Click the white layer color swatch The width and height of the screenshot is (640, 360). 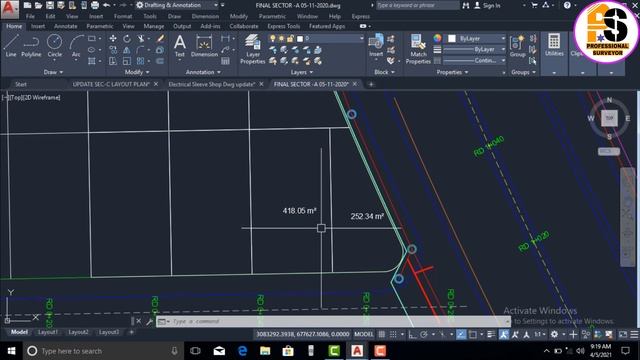pos(300,39)
